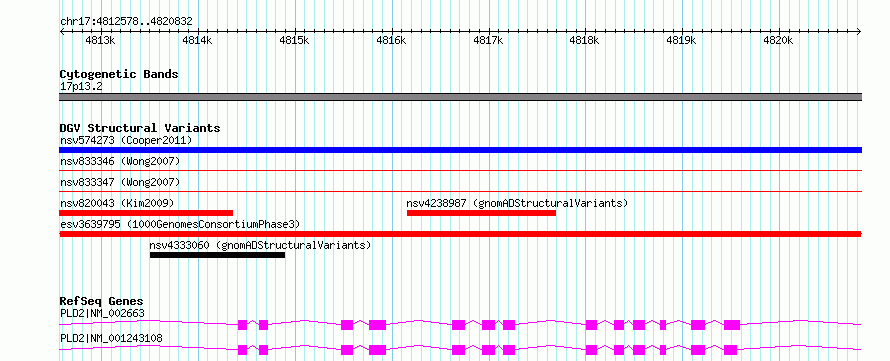Select the black nsv4333060 variant bar
890x361 pixels.
coord(217,255)
